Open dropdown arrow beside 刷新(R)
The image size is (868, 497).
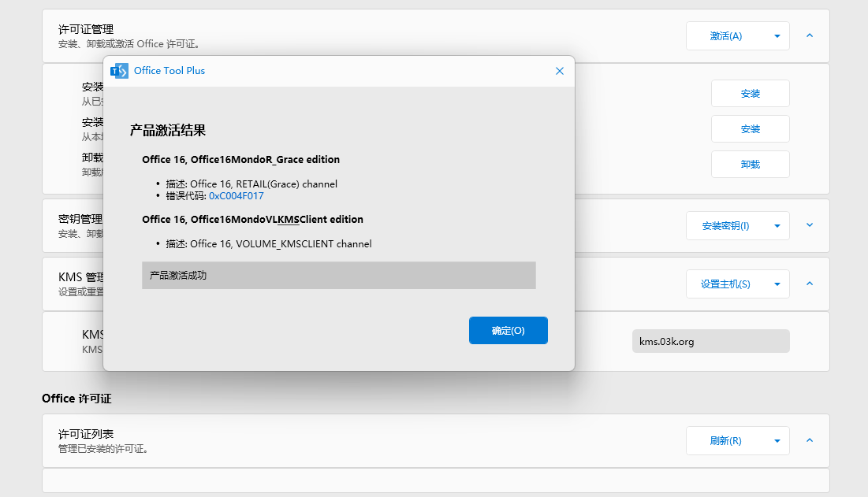tap(777, 441)
